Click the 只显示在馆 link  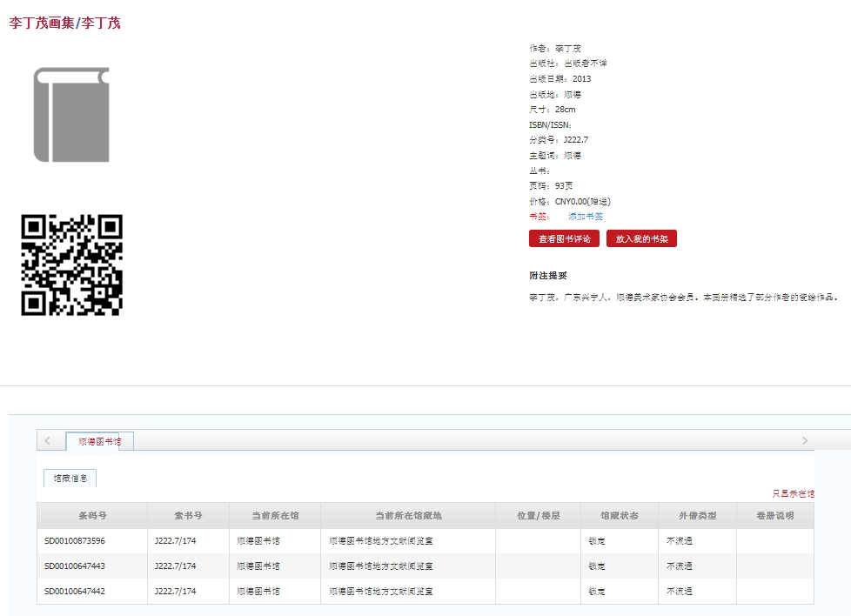point(793,494)
